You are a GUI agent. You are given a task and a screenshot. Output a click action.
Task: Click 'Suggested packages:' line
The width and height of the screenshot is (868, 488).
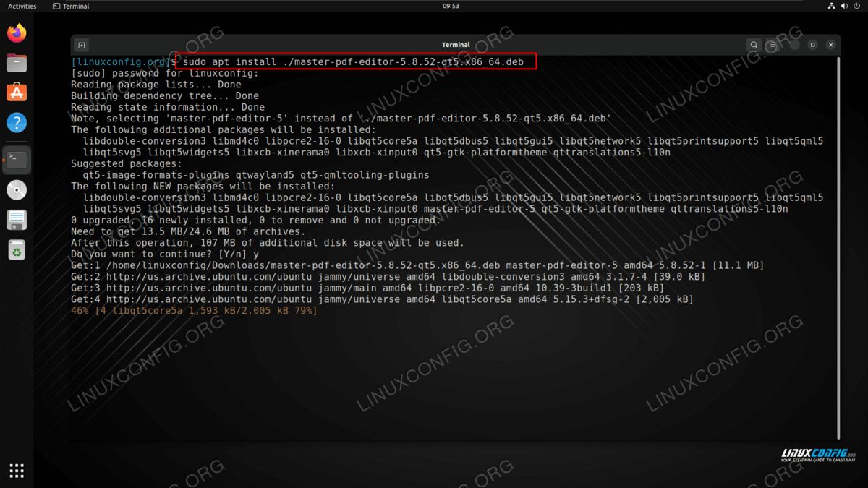(x=127, y=163)
